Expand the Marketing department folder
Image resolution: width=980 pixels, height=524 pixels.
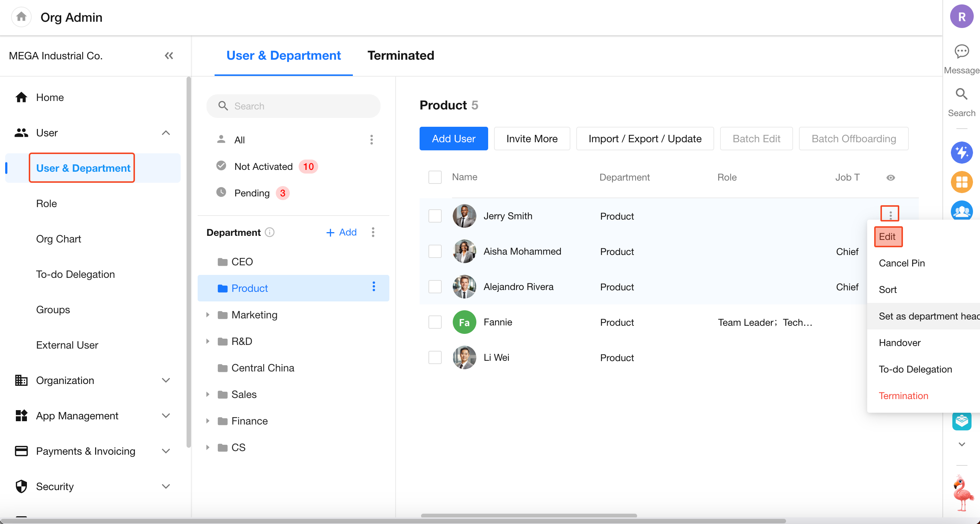(208, 315)
